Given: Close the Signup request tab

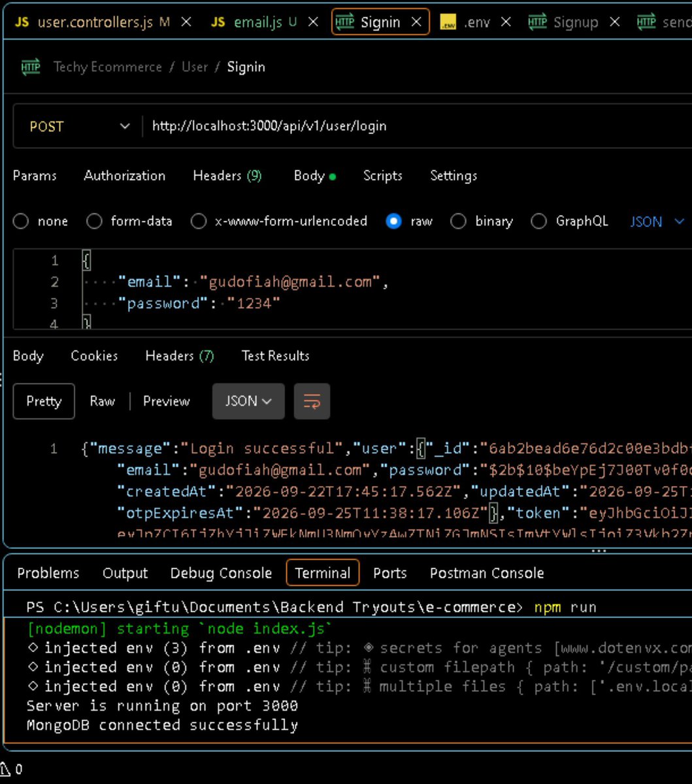Looking at the screenshot, I should 614,22.
